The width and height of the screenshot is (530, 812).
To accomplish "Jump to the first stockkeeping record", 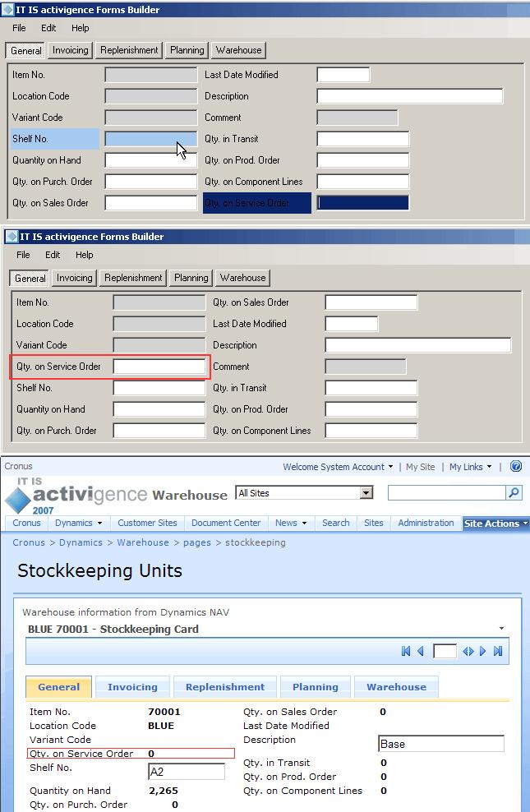I will (x=406, y=651).
